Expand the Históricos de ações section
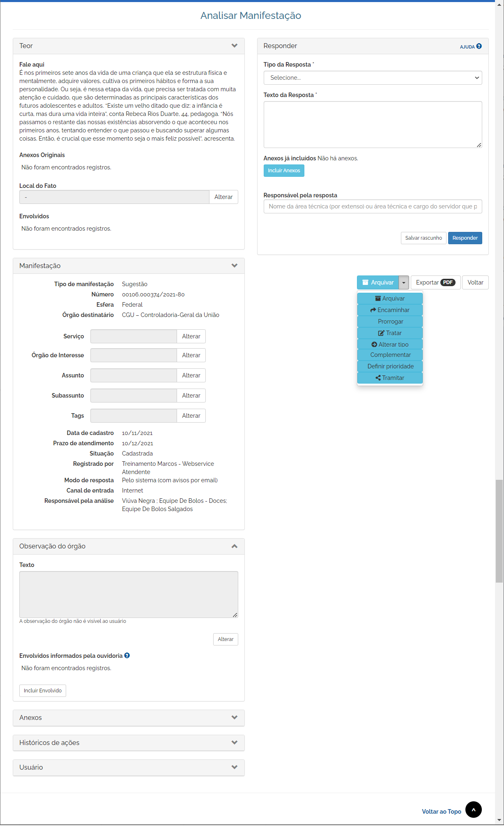The width and height of the screenshot is (504, 826). point(235,743)
